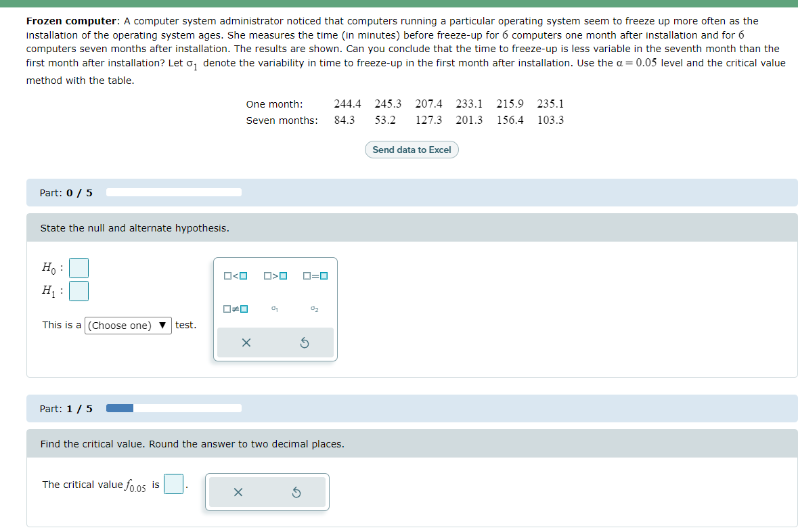The image size is (798, 532).
Task: Undo the critical value entry using the redo icon
Action: tap(295, 492)
